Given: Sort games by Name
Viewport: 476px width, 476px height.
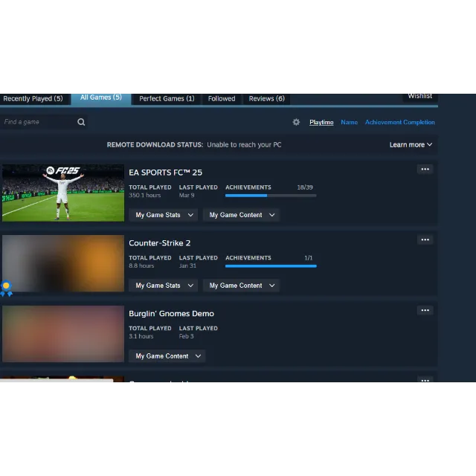Looking at the screenshot, I should point(349,122).
